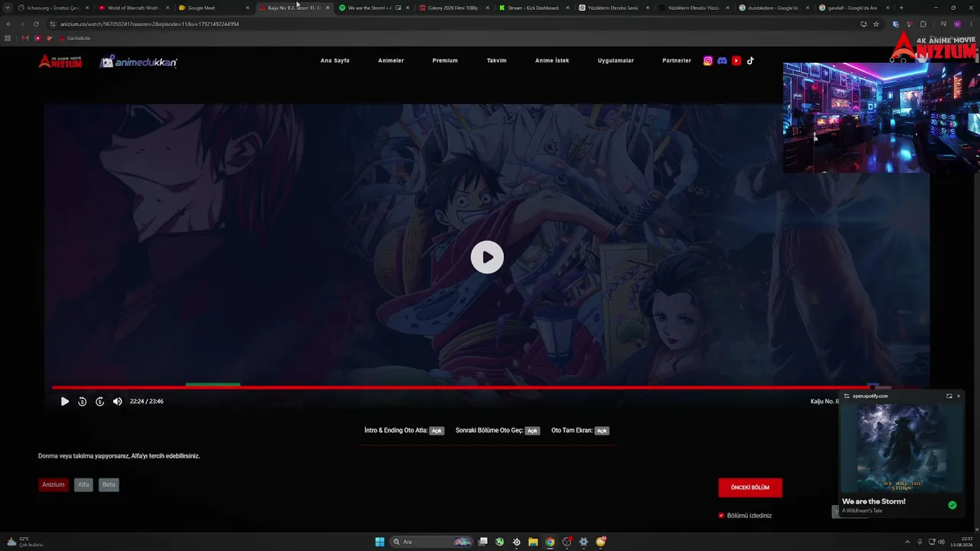The width and height of the screenshot is (980, 551).
Task: Open the Windows Start menu
Action: click(380, 542)
